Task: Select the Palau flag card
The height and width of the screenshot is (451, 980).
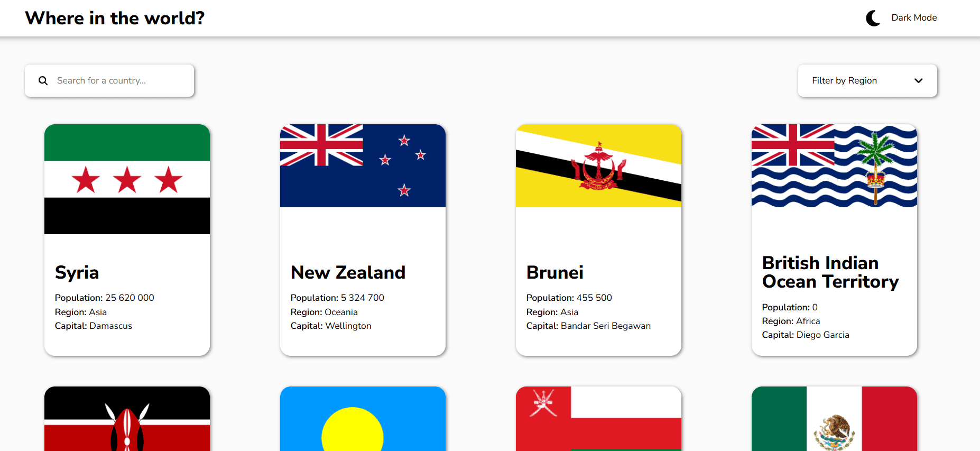Action: click(x=363, y=419)
